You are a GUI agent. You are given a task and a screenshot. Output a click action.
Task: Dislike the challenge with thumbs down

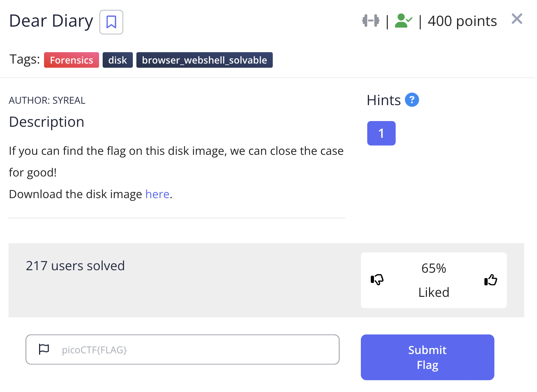click(x=377, y=280)
